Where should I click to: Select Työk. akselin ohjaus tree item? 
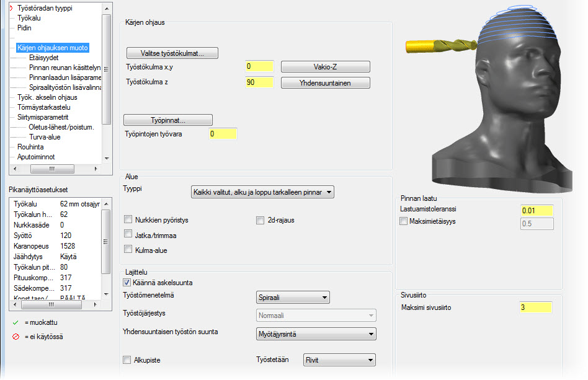[x=47, y=97]
